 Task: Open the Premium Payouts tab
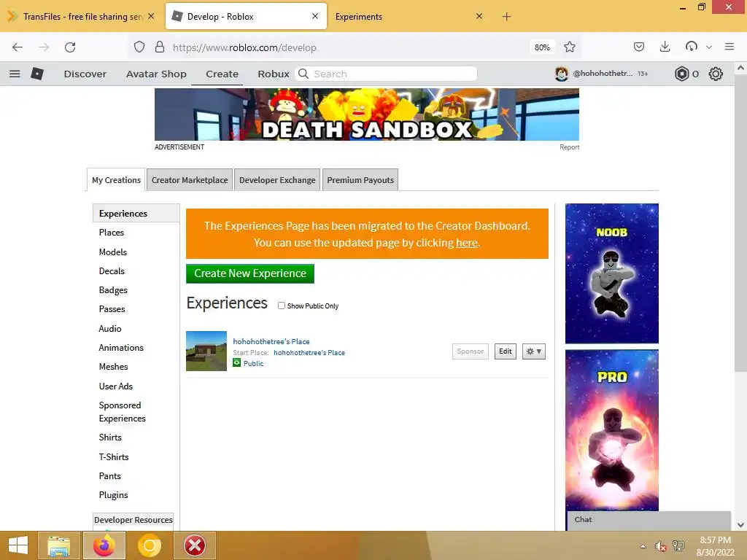click(x=360, y=180)
